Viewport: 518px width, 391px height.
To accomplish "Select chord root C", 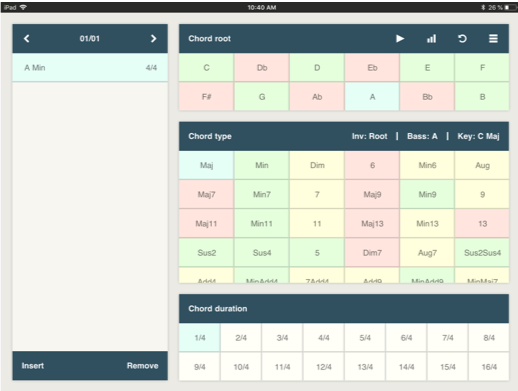I will coord(206,68).
